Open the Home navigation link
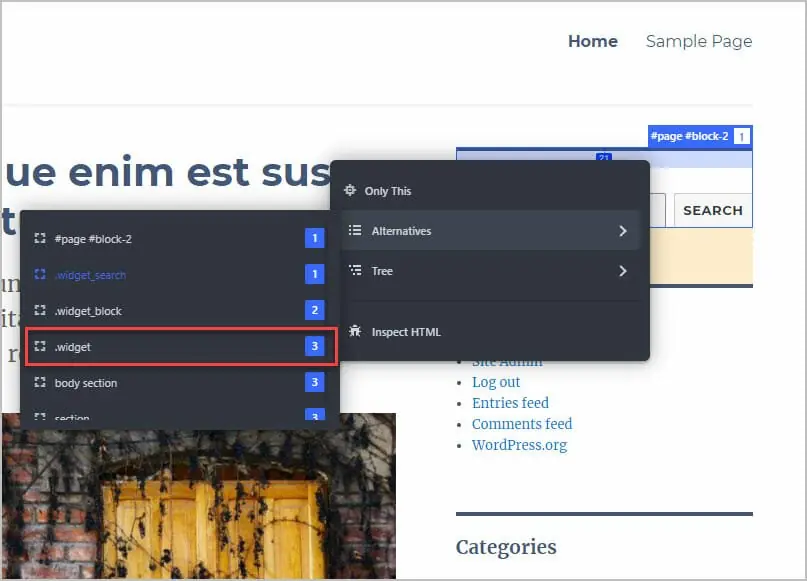Screen dimensions: 807x581 pos(592,41)
